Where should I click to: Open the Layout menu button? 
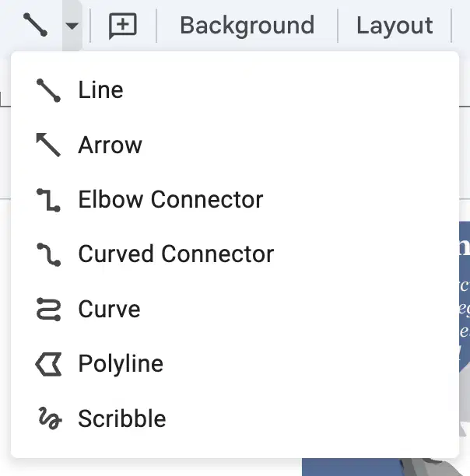[x=395, y=26]
